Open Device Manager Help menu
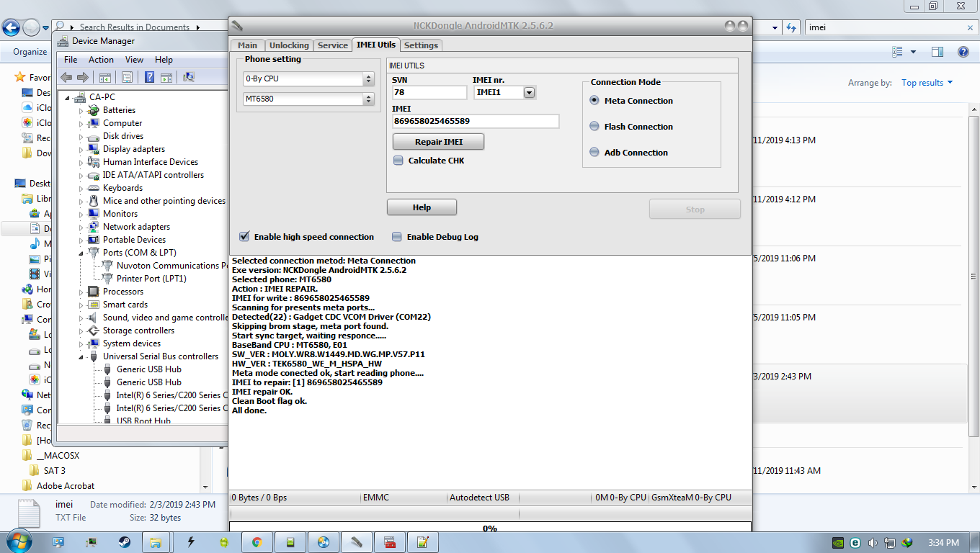The width and height of the screenshot is (980, 553). click(164, 60)
